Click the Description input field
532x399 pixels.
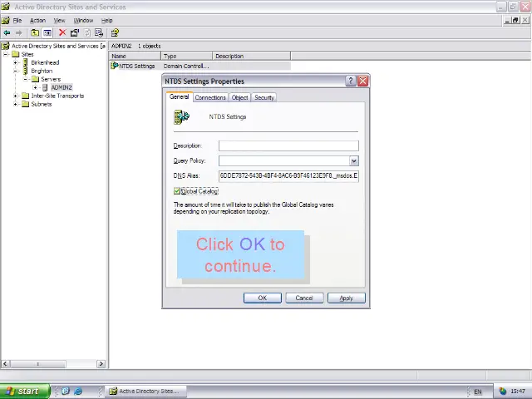click(x=288, y=146)
